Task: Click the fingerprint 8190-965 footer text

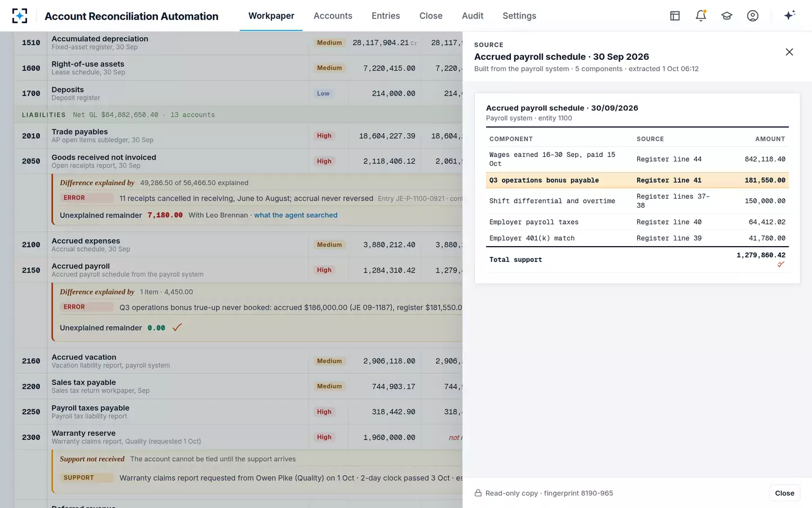Action: click(x=578, y=493)
